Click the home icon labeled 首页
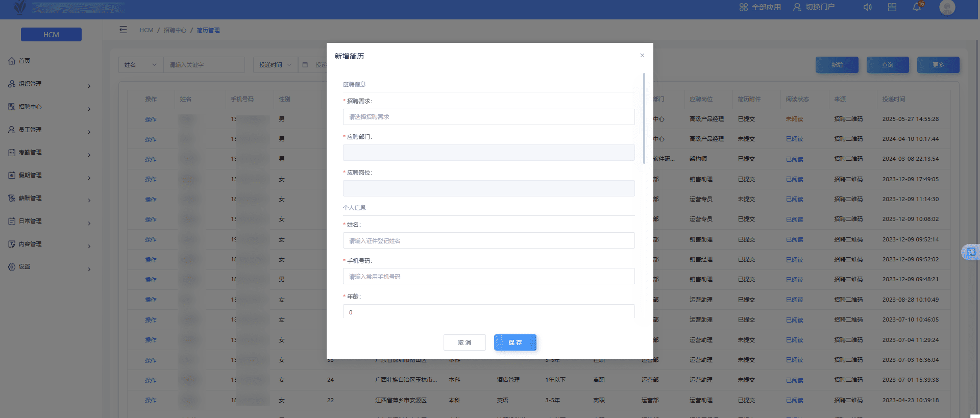Image resolution: width=980 pixels, height=418 pixels. tap(12, 61)
